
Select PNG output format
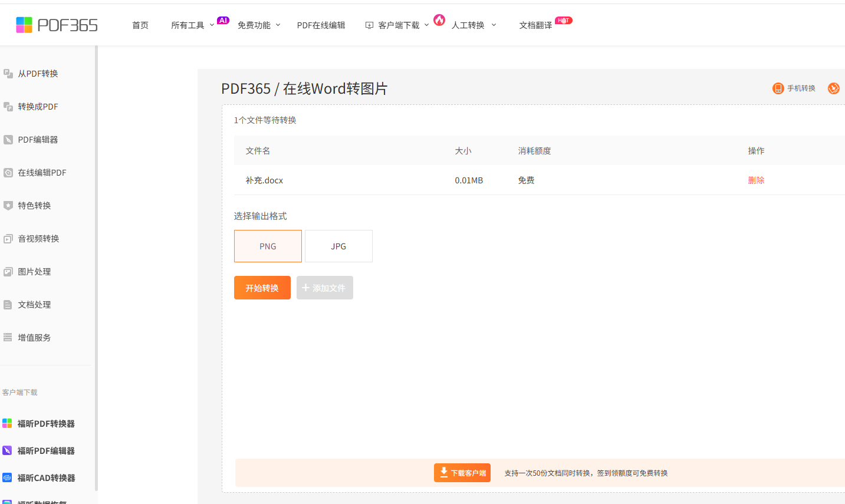[x=268, y=246]
